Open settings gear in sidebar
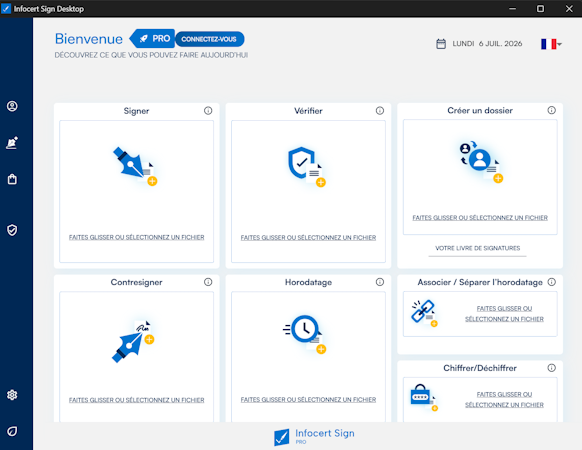582x450 pixels. pos(12,395)
